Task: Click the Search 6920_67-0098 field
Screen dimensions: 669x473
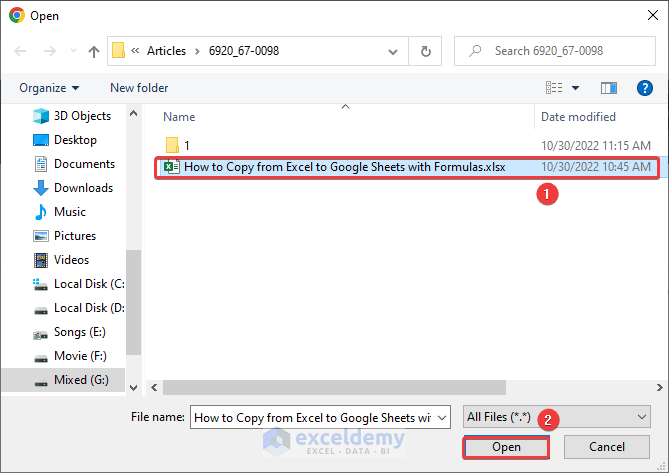Action: (555, 51)
